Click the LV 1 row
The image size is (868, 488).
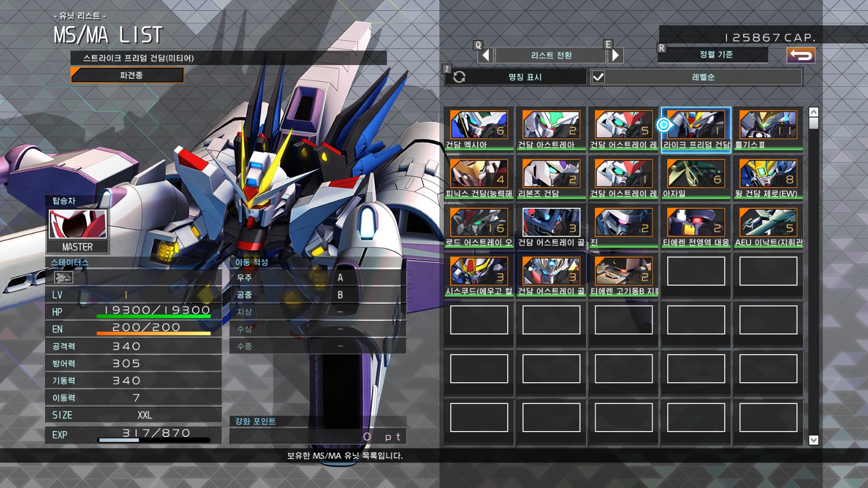click(x=133, y=294)
